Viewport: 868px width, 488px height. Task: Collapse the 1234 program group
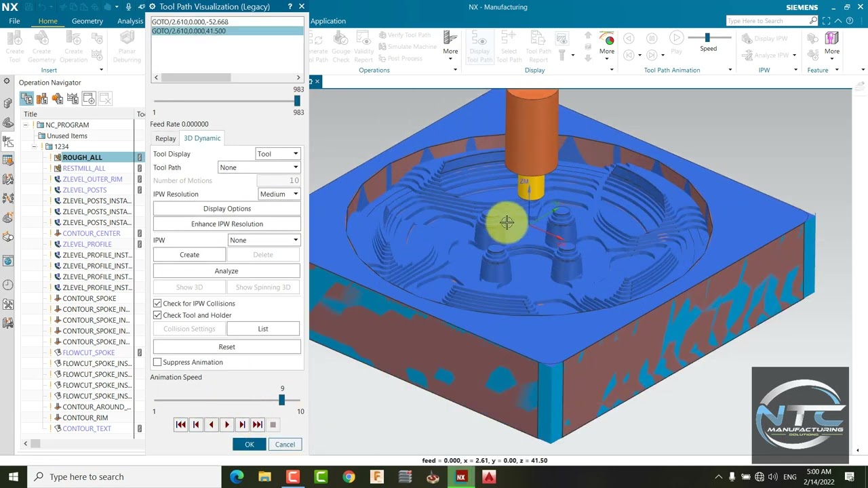point(35,146)
